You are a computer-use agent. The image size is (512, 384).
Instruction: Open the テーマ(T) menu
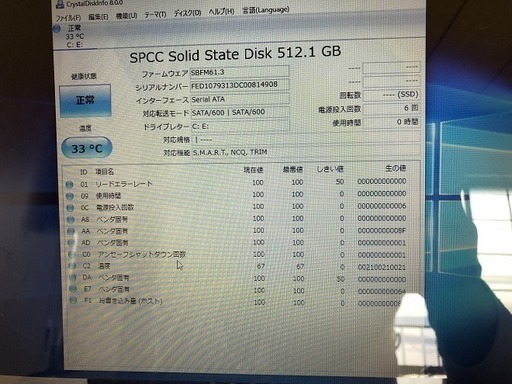[155, 15]
